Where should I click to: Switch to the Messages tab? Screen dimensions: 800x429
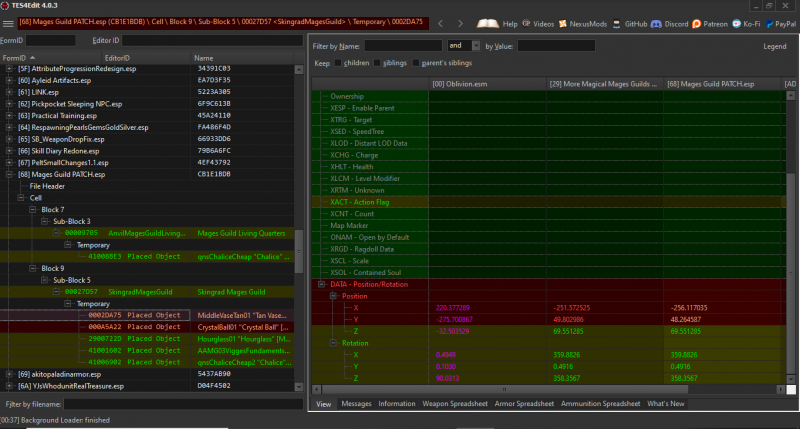coord(356,403)
